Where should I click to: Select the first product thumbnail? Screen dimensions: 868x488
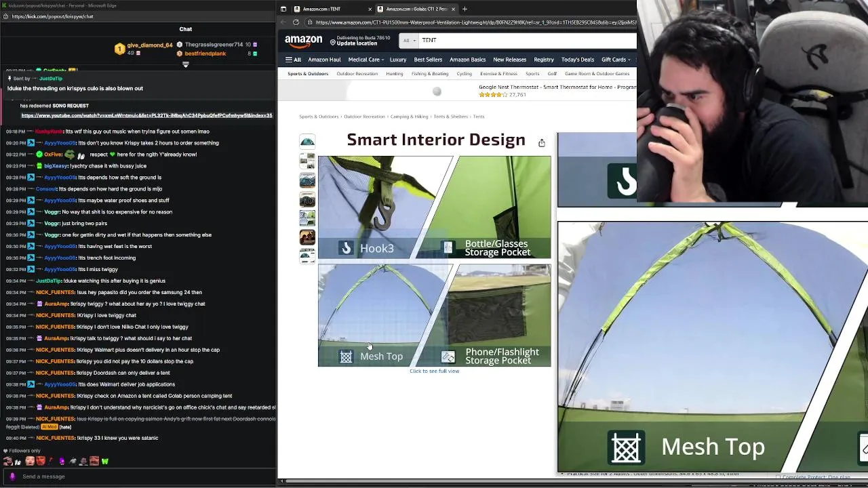[x=307, y=142]
